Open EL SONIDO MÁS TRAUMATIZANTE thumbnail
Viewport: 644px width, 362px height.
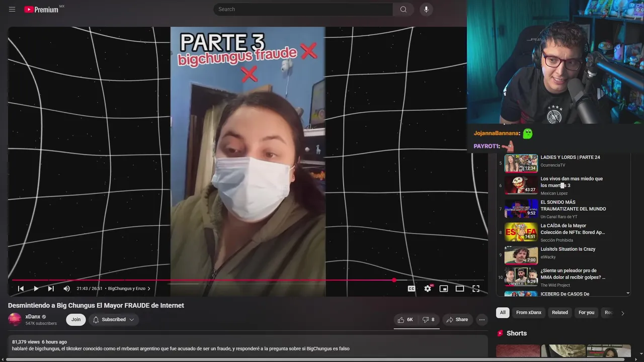[521, 208]
